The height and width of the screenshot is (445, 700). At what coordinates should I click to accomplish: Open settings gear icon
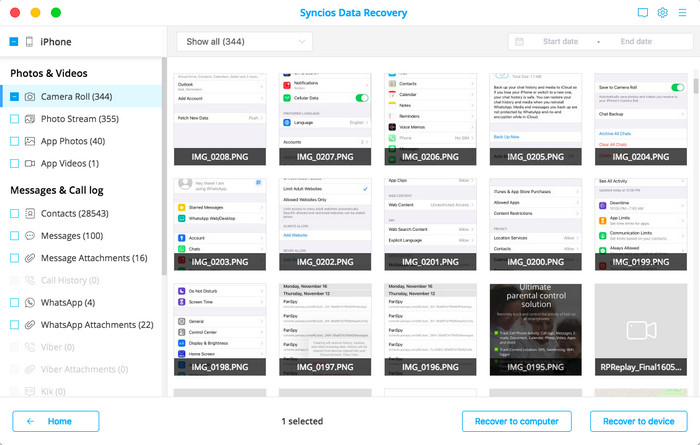click(662, 12)
